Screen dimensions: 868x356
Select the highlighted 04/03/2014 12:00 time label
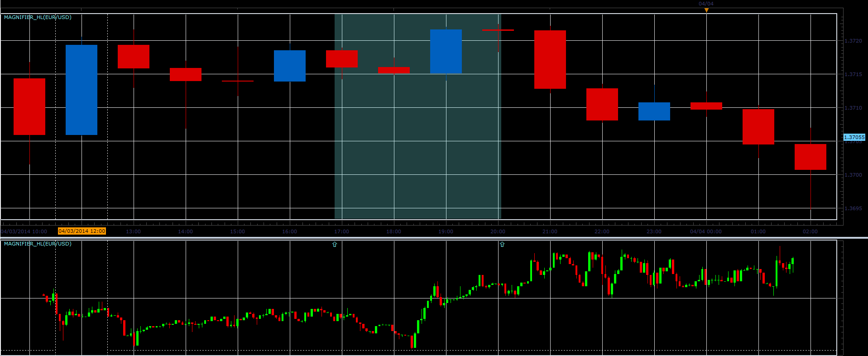[x=82, y=231]
